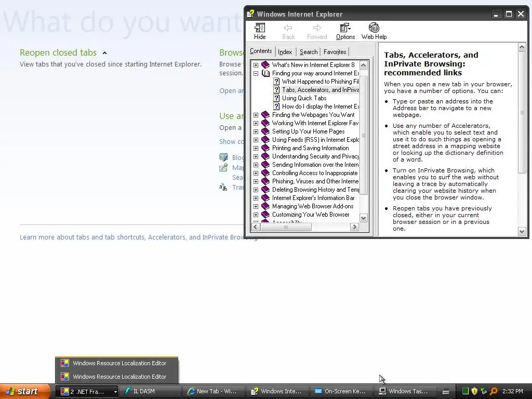
Task: Click the topic icon for How do I display
Action: click(276, 107)
